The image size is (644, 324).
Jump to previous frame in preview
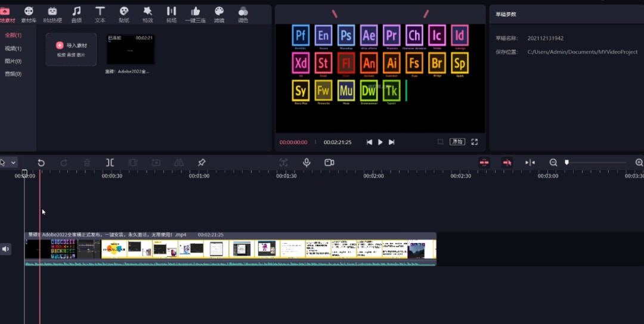pyautogui.click(x=369, y=142)
